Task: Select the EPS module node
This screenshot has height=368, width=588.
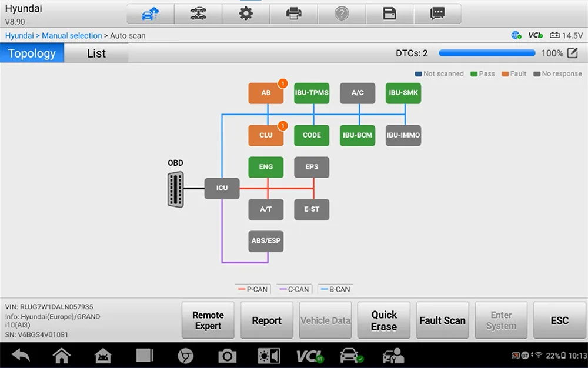Action: [312, 167]
